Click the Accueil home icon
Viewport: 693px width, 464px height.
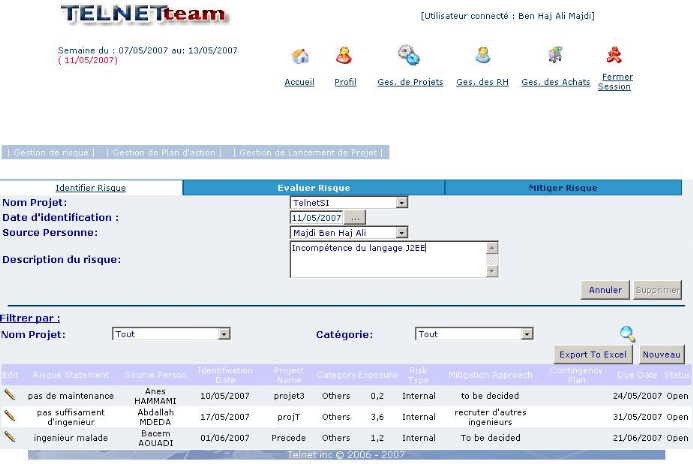(x=299, y=56)
